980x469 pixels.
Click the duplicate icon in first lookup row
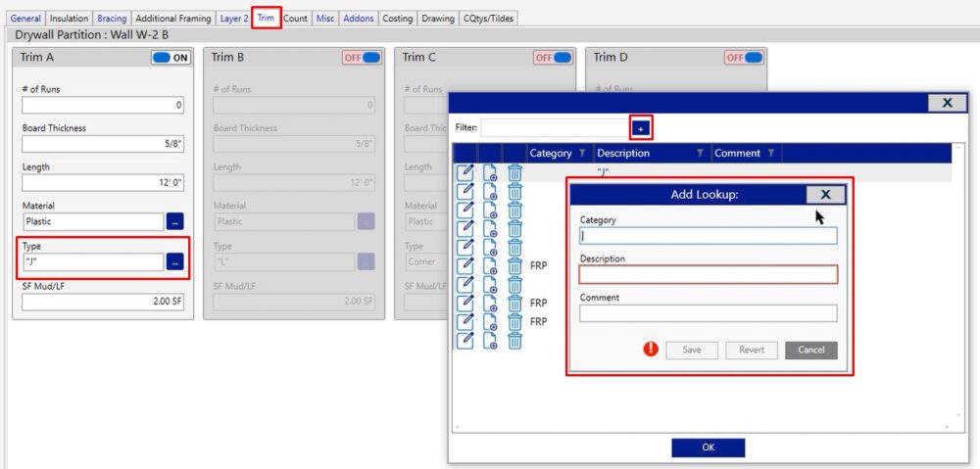click(x=490, y=173)
